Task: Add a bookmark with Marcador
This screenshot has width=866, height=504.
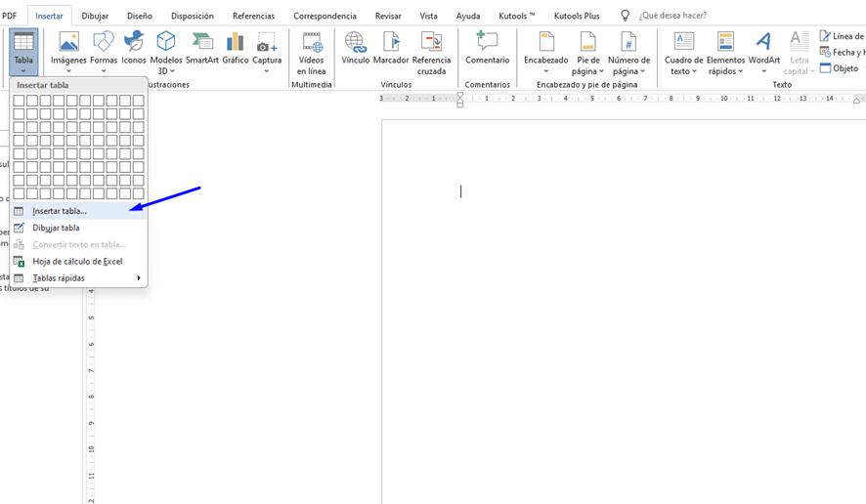Action: [x=391, y=48]
